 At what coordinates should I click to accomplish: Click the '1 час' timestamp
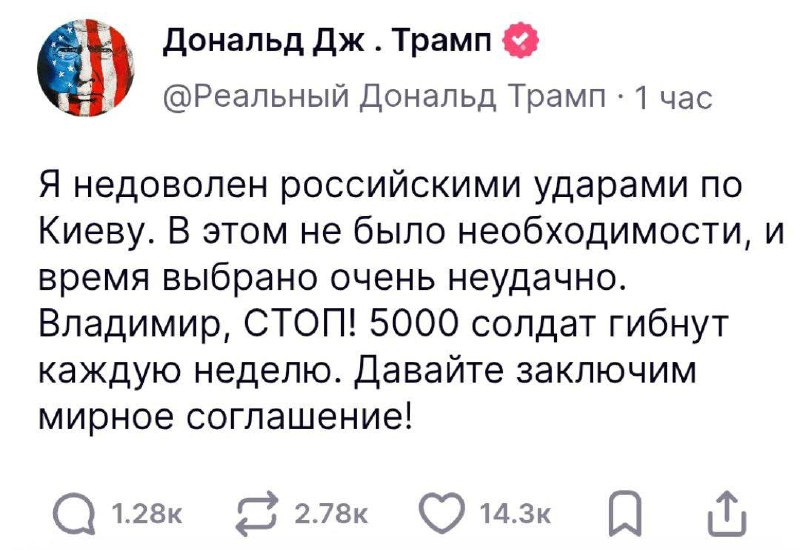coord(673,97)
